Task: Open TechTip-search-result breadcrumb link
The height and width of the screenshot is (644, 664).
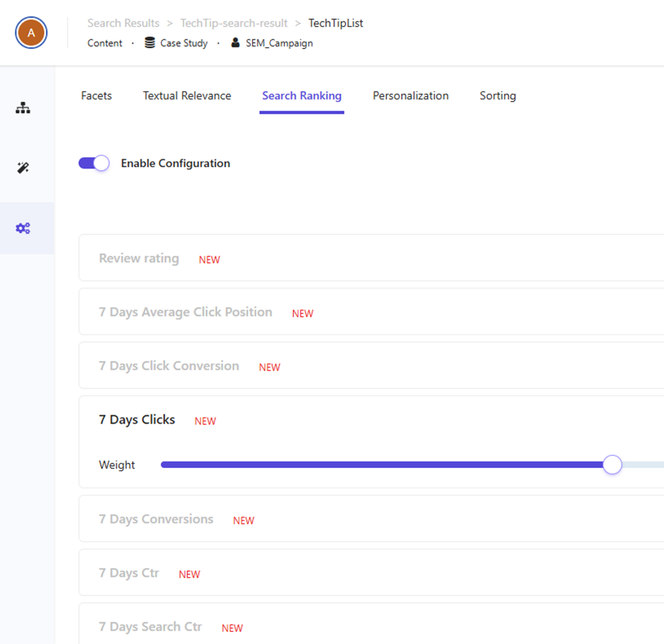Action: click(234, 23)
